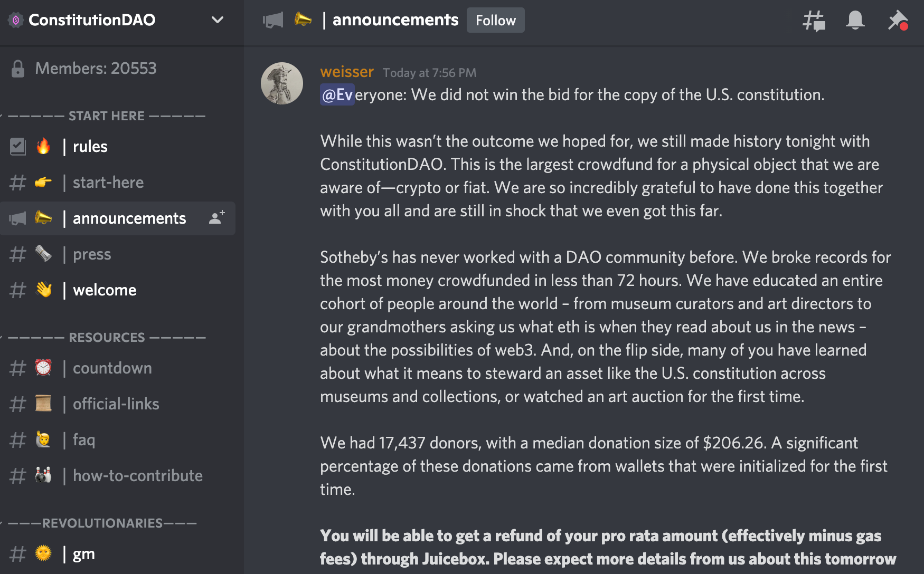Follow the announcements channel

pos(495,20)
